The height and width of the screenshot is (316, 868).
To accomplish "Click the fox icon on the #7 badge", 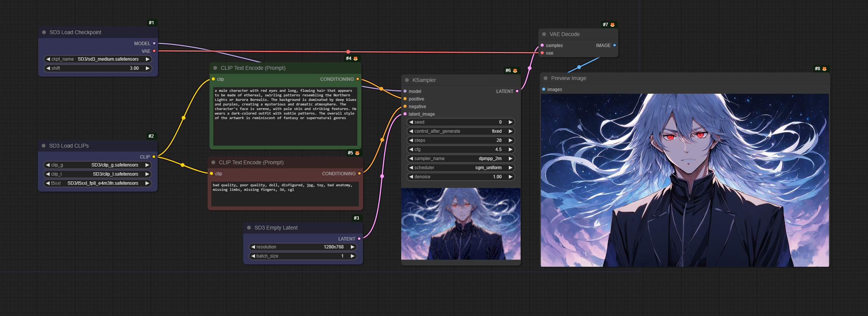I will coord(612,25).
